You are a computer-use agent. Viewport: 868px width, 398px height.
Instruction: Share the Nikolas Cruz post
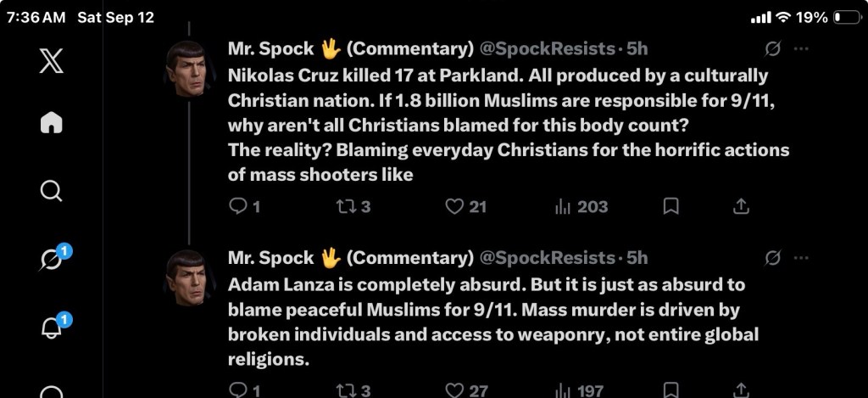coord(741,207)
